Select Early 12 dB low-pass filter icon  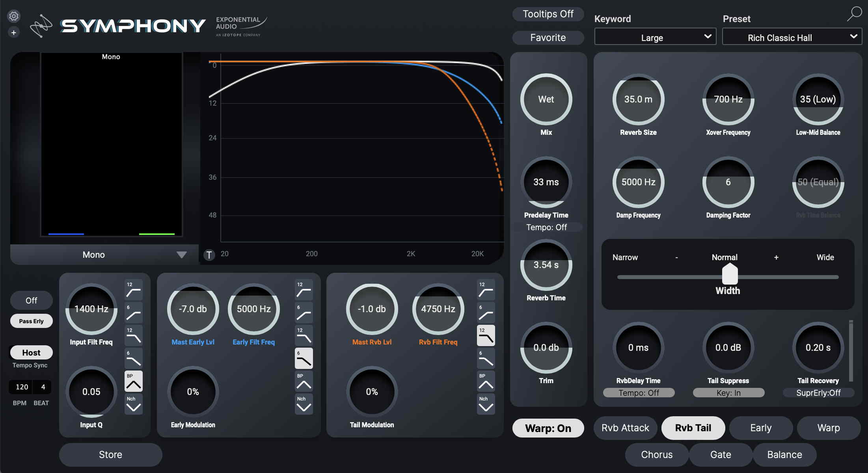(304, 335)
